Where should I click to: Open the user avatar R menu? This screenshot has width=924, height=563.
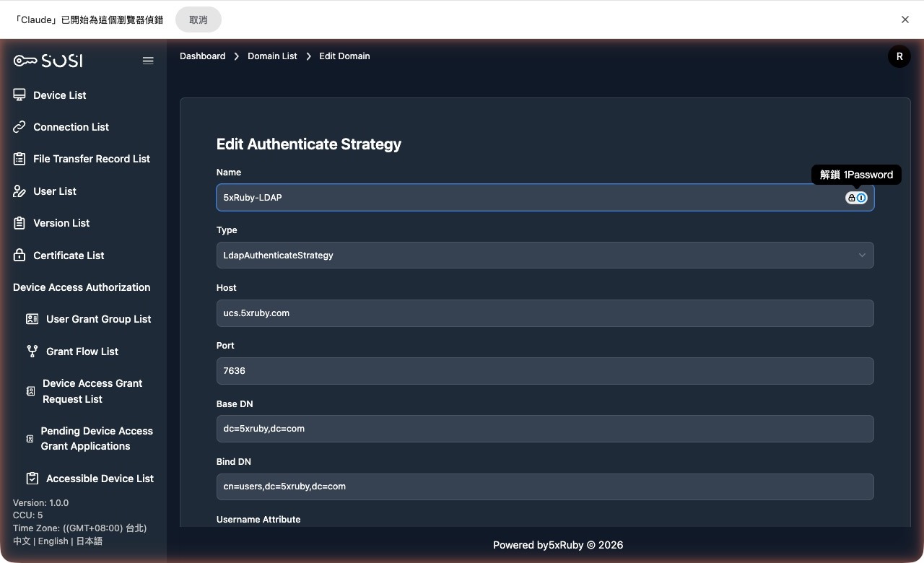point(899,56)
